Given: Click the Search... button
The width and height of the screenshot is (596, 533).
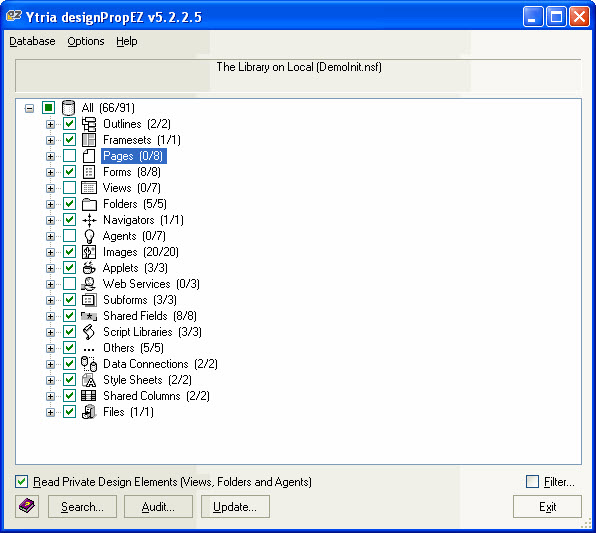Looking at the screenshot, I should pyautogui.click(x=82, y=506).
